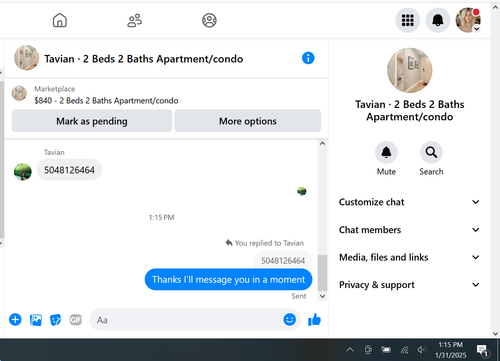This screenshot has width=500, height=361.
Task: Expand the Privacy & support section
Action: (410, 285)
